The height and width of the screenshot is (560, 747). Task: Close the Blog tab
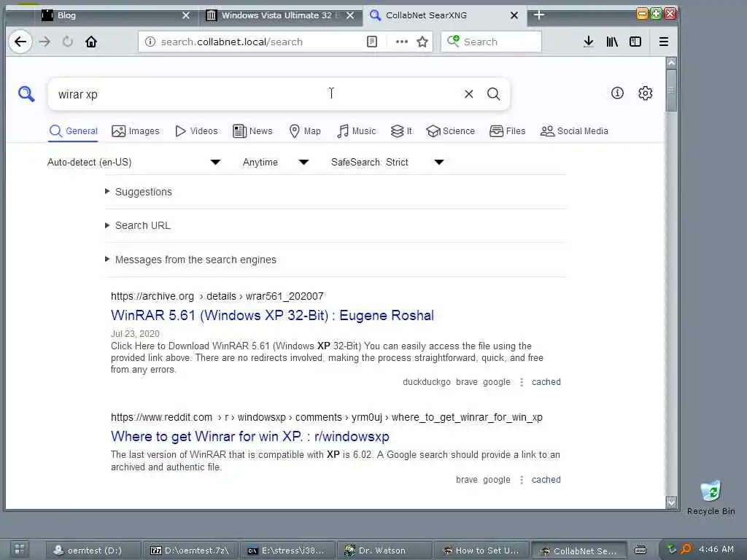pyautogui.click(x=186, y=15)
